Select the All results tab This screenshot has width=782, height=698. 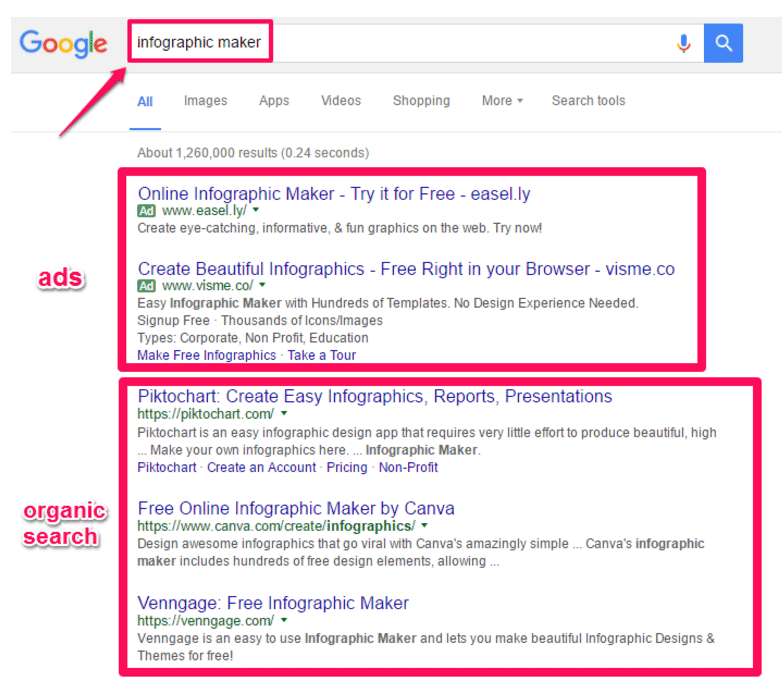(x=145, y=101)
